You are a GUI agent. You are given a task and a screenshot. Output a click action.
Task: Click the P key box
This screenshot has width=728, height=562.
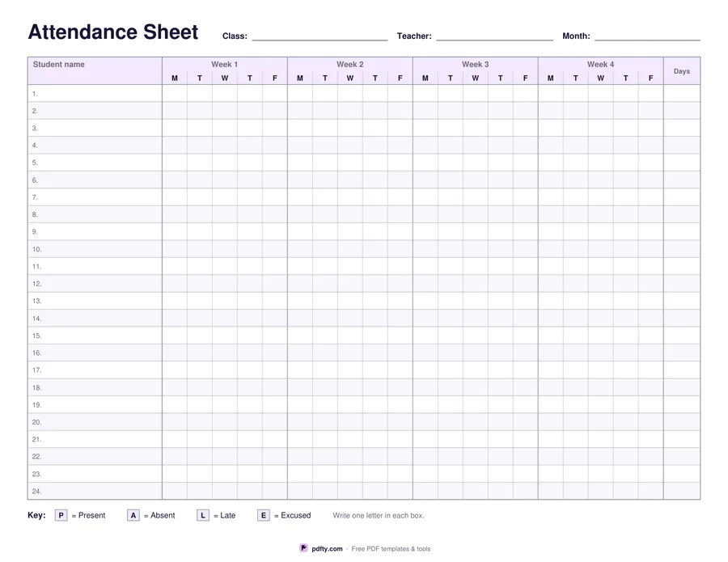coord(61,515)
